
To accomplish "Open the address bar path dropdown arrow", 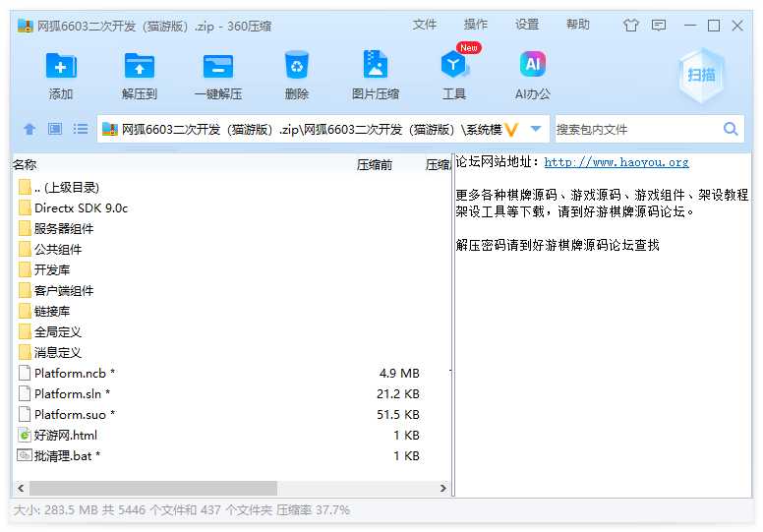I will pos(536,129).
